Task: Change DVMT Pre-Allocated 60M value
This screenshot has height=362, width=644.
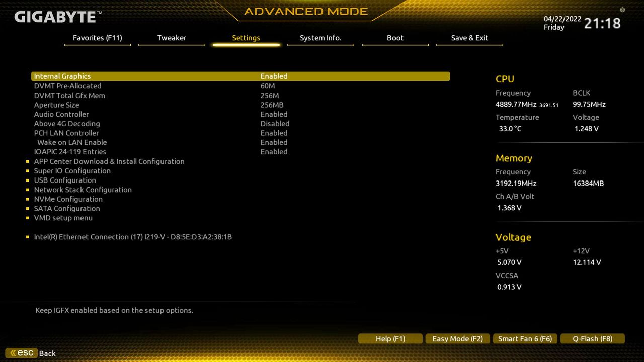Action: [x=268, y=86]
